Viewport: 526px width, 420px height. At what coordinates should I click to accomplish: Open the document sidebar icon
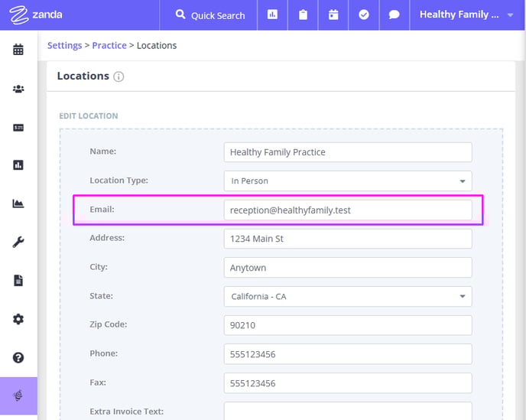pos(18,280)
